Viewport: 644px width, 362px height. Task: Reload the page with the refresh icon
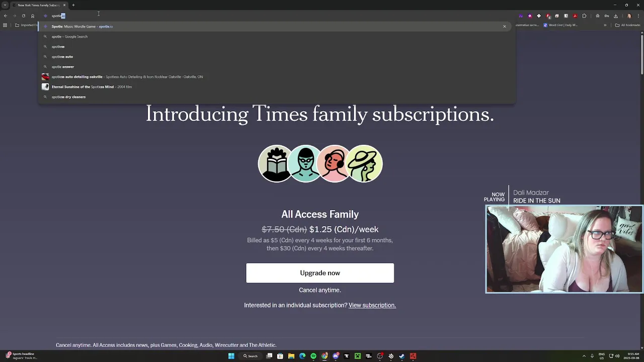click(x=24, y=16)
